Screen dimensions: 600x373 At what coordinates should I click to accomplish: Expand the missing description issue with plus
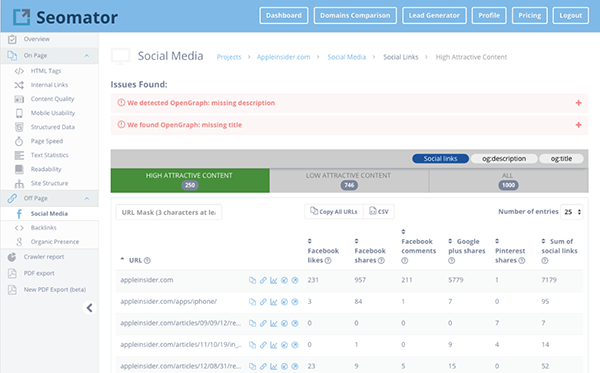click(579, 103)
